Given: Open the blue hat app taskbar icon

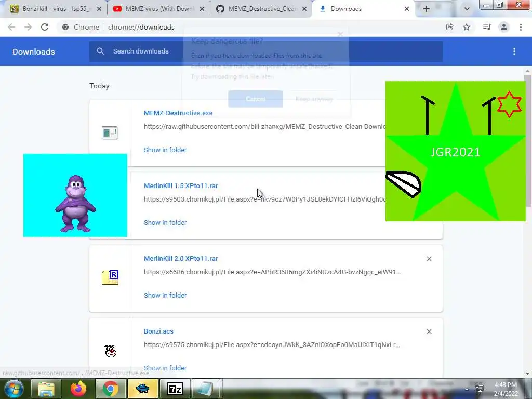Looking at the screenshot, I should tap(142, 389).
